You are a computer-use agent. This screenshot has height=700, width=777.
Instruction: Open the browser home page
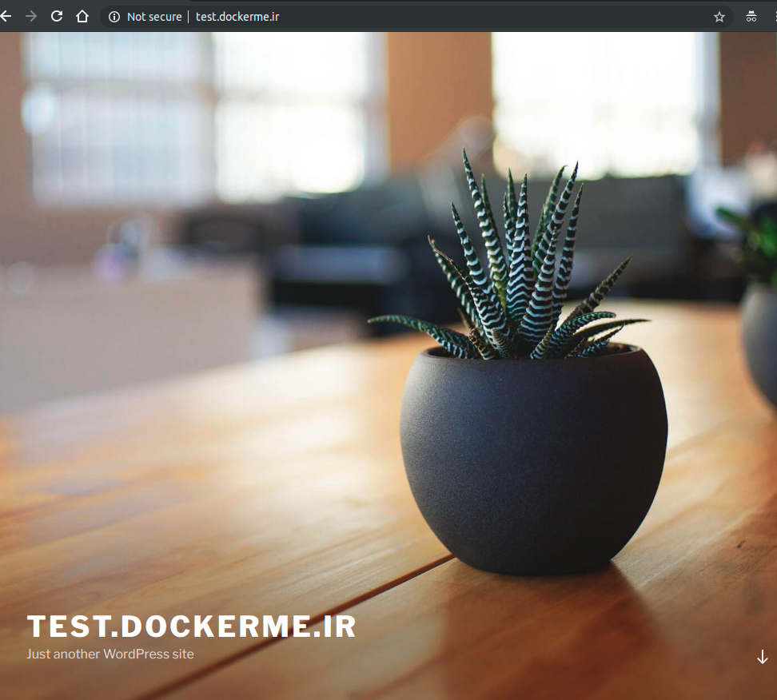[x=82, y=16]
